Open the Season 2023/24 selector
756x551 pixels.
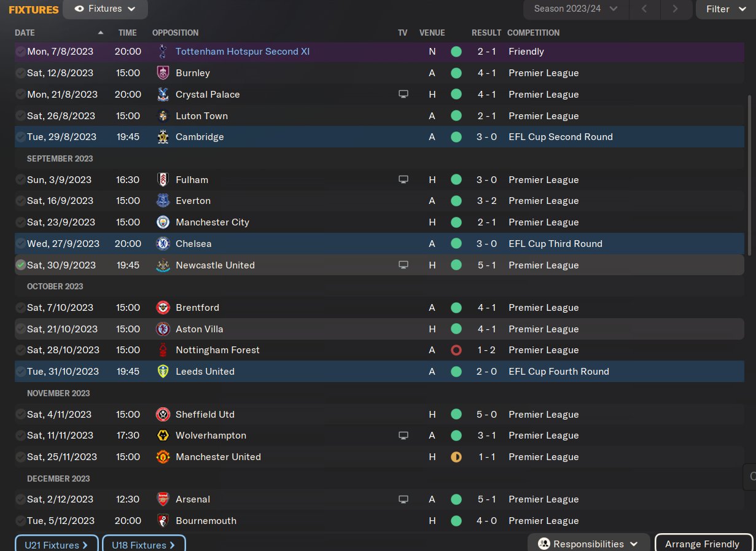click(x=575, y=9)
